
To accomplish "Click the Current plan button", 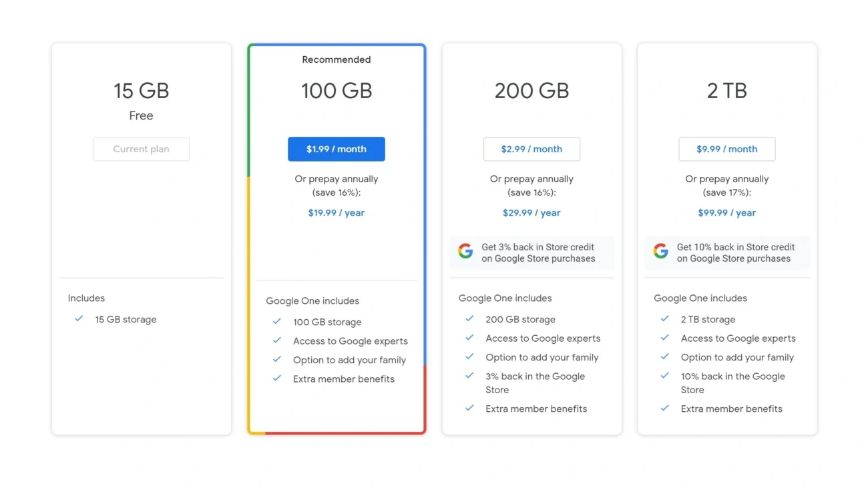I will pyautogui.click(x=141, y=149).
